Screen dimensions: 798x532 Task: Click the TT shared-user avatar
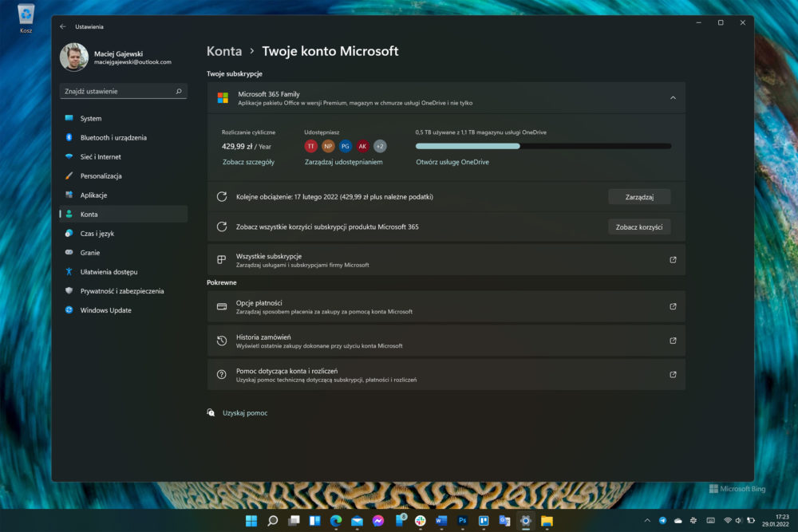click(311, 147)
